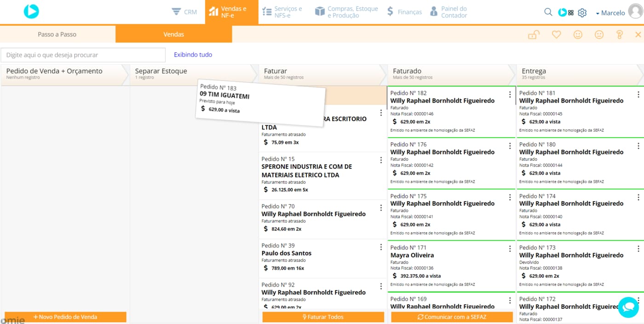Open the chat support bubble
This screenshot has width=644, height=324.
pos(628,307)
